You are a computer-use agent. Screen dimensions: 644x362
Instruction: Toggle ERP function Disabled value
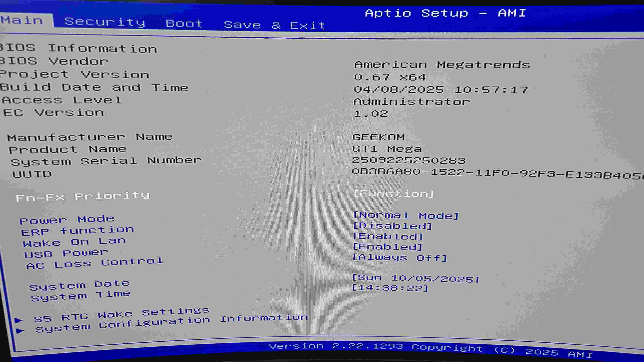coord(393,226)
